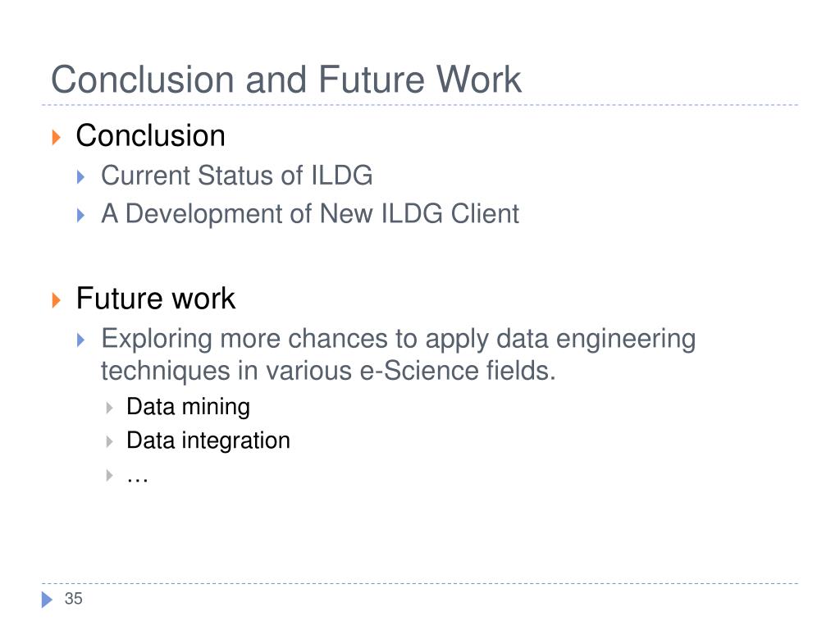Click the blue bullet before A Development of New ILDG Client
Image resolution: width=840 pixels, height=630 pixels.
(x=81, y=216)
